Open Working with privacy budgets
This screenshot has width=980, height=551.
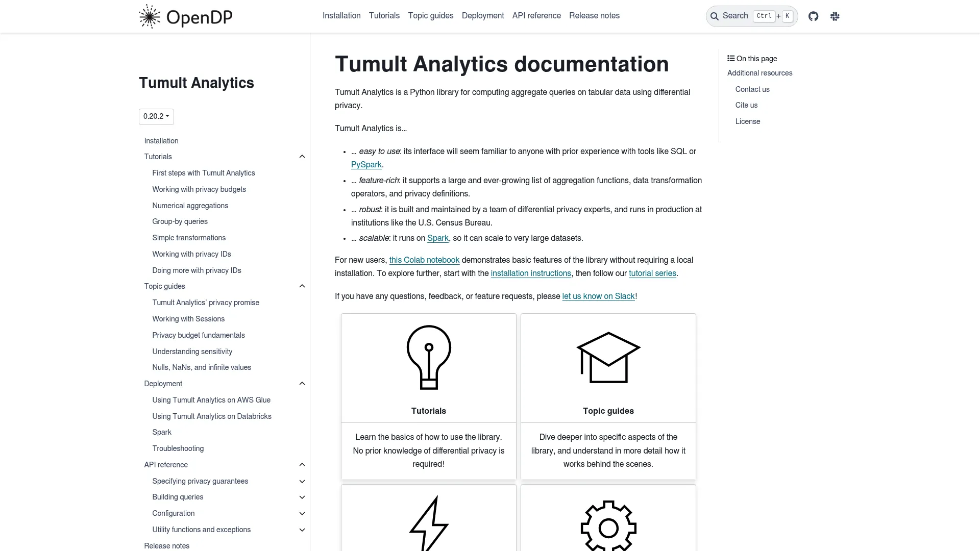(x=199, y=189)
